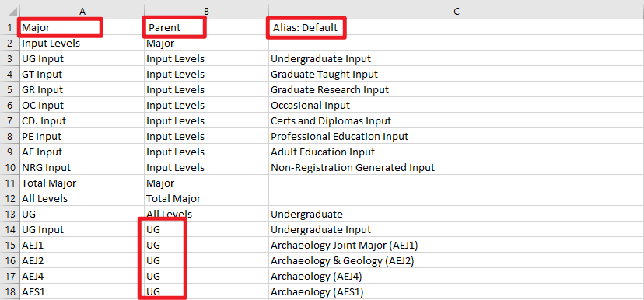Select cell A12 All Levels
The image size is (644, 300).
pyautogui.click(x=82, y=199)
